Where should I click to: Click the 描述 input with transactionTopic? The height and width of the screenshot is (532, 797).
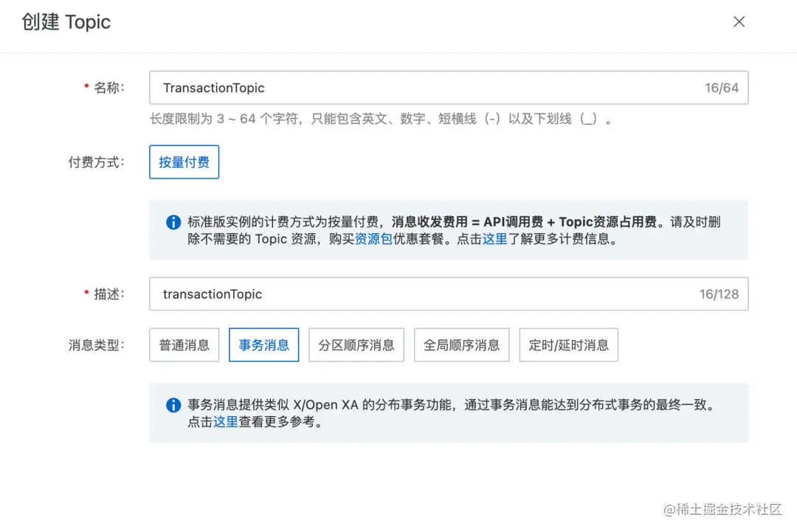[x=449, y=294]
